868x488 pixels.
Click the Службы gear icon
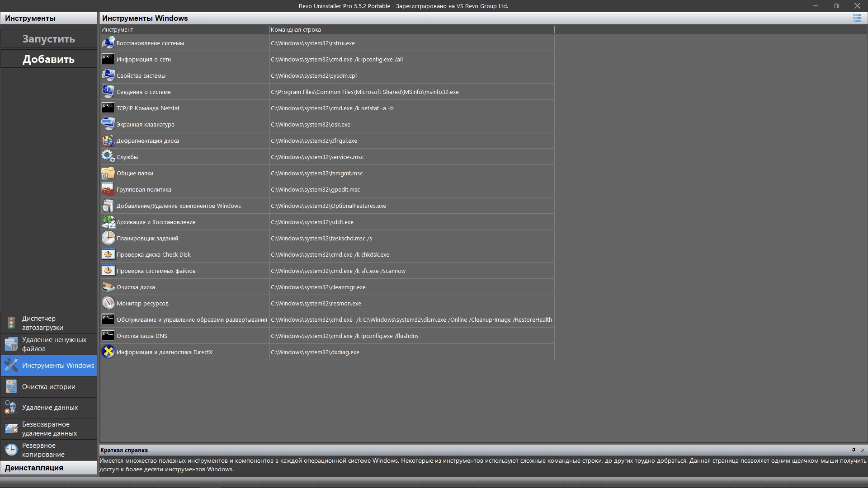tap(108, 157)
